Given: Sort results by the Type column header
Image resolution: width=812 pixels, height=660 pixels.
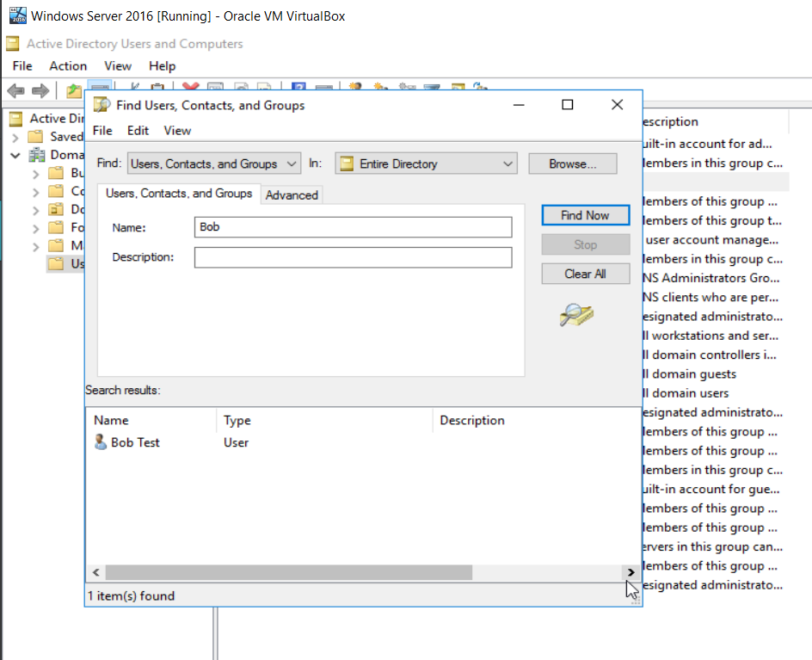Looking at the screenshot, I should coord(324,420).
